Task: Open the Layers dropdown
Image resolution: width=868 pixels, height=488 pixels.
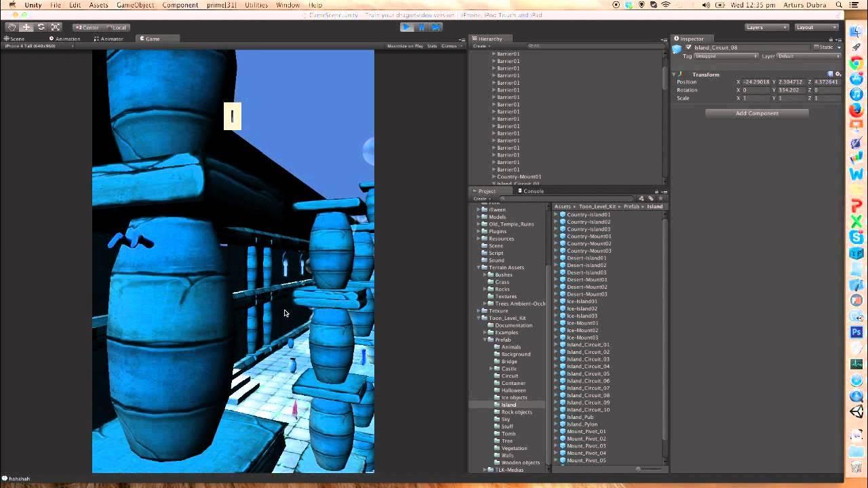Action: point(766,27)
